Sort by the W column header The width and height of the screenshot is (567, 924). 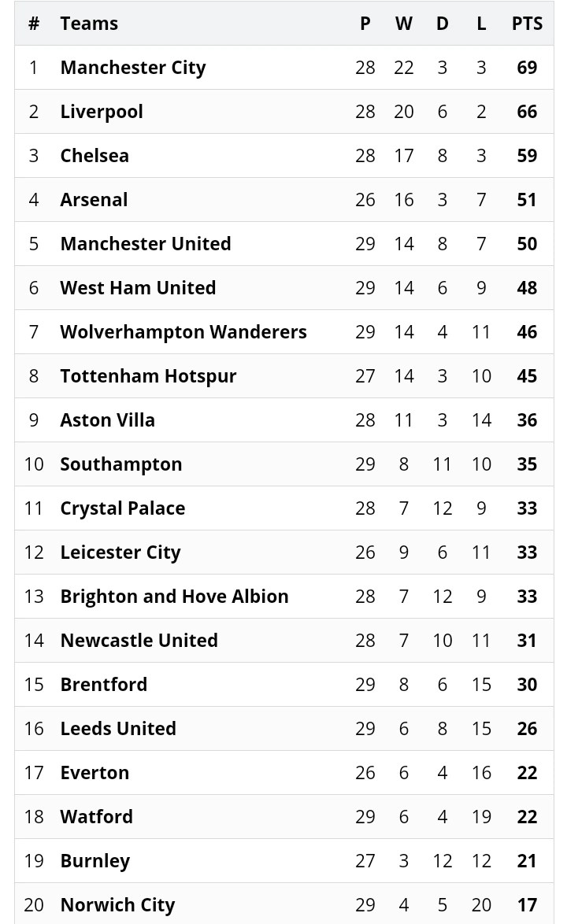pyautogui.click(x=403, y=24)
